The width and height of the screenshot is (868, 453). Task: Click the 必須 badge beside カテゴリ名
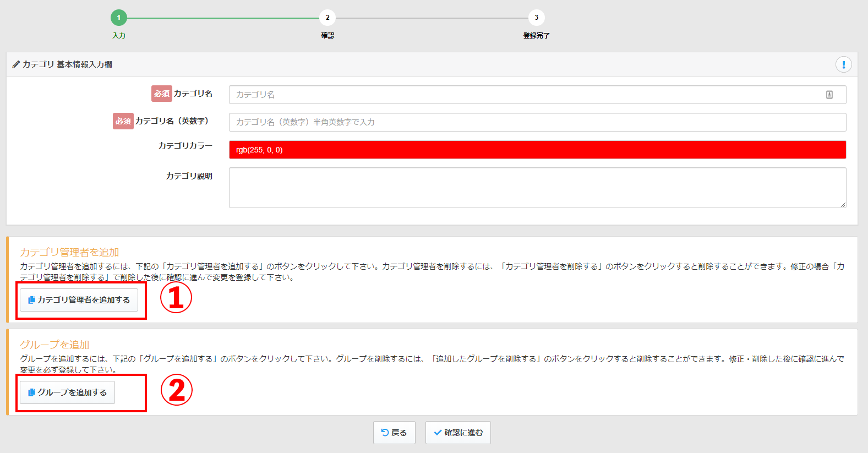click(x=161, y=94)
